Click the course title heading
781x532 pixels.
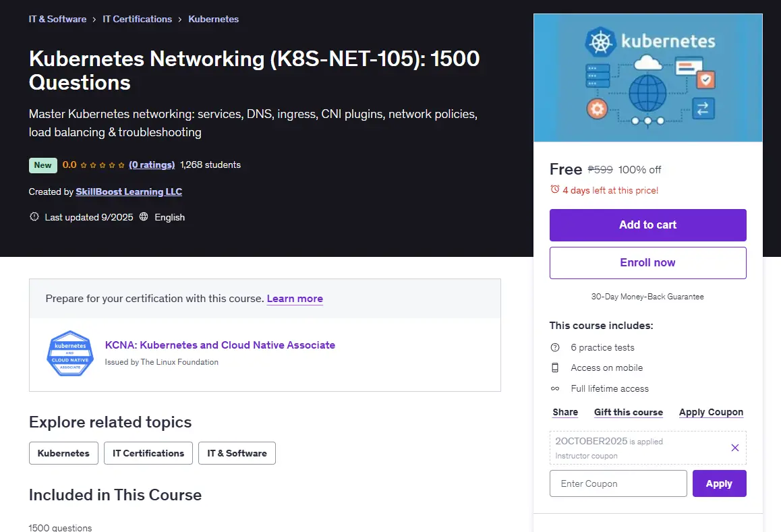pos(254,70)
